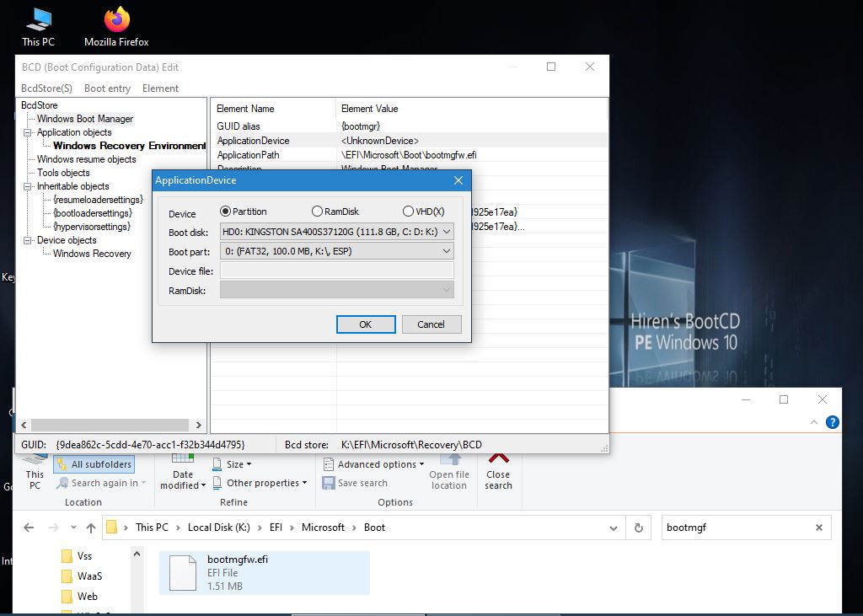Open the Mozilla Firefox desktop icon

[116, 20]
